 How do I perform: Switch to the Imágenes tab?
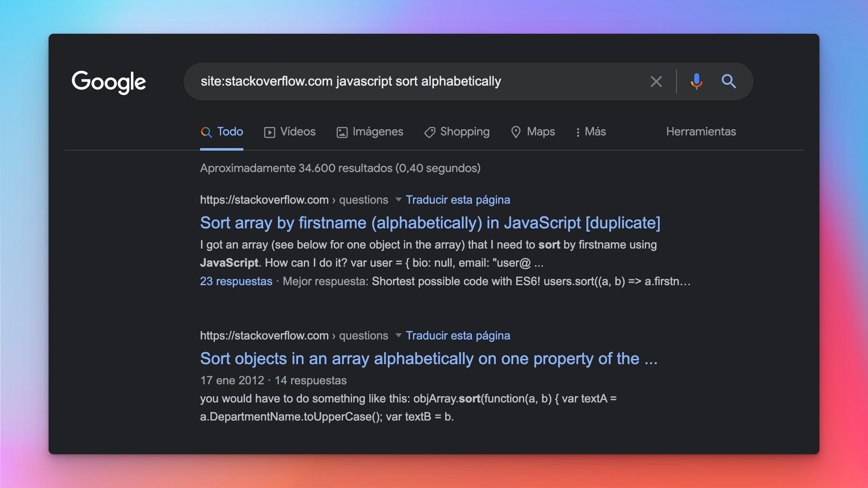point(370,132)
